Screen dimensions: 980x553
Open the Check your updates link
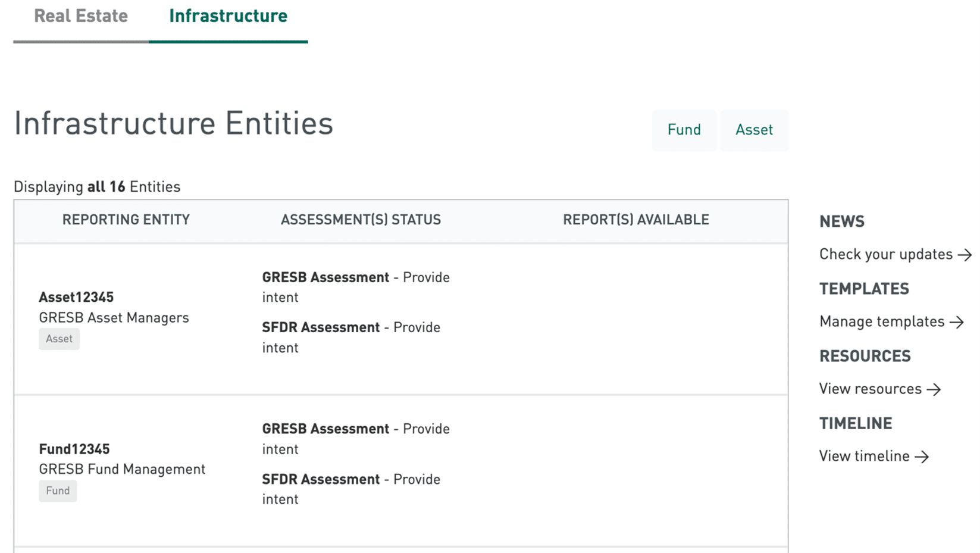click(x=885, y=254)
